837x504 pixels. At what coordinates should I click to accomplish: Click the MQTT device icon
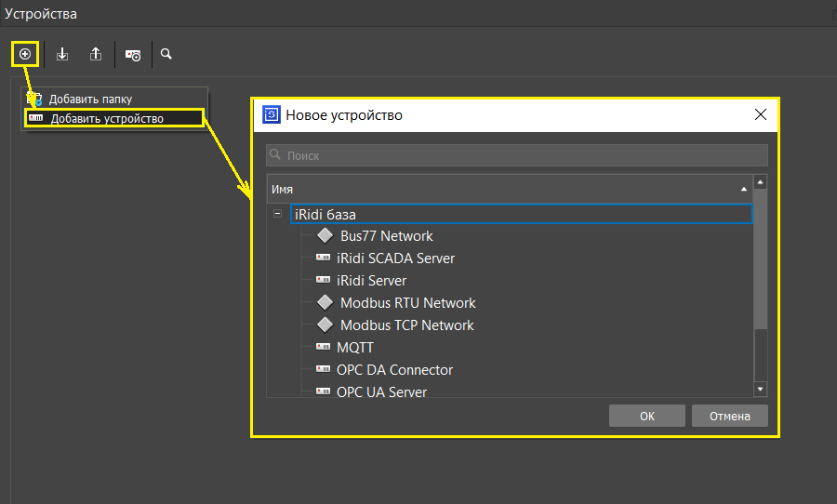pos(324,348)
